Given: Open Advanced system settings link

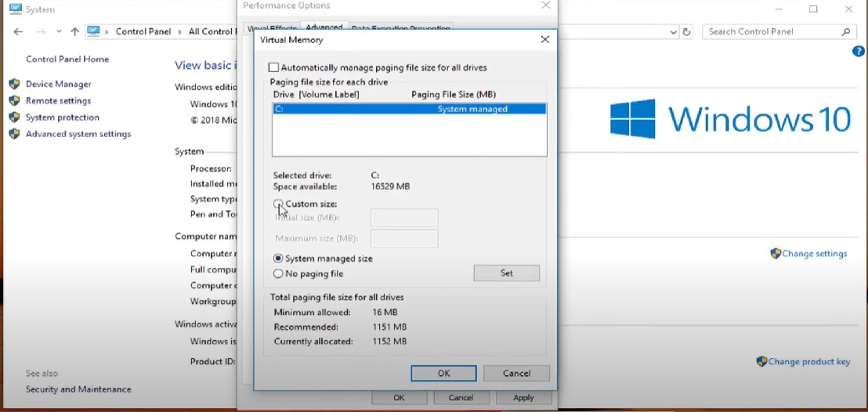Looking at the screenshot, I should click(78, 134).
